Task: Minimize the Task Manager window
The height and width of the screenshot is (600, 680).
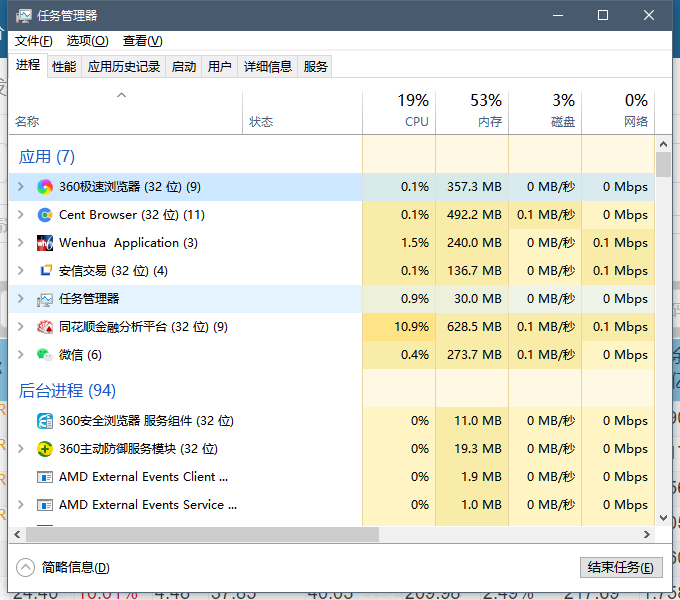Action: [x=558, y=16]
